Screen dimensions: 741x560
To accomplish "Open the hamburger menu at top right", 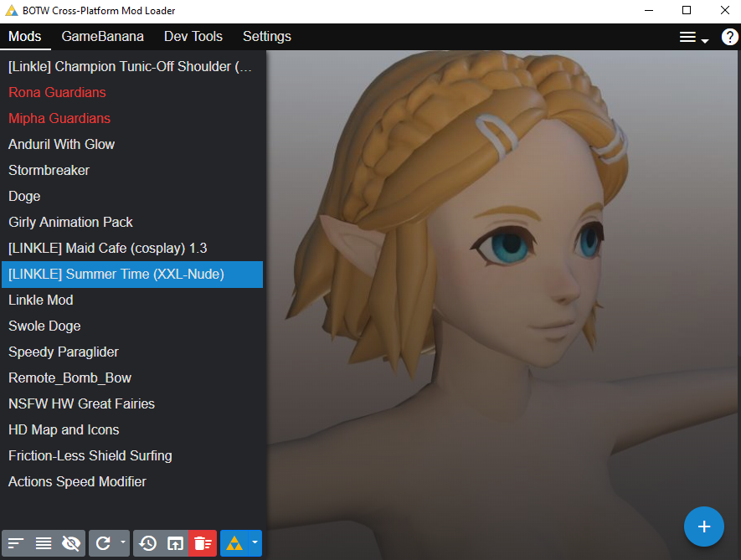I will click(x=694, y=38).
